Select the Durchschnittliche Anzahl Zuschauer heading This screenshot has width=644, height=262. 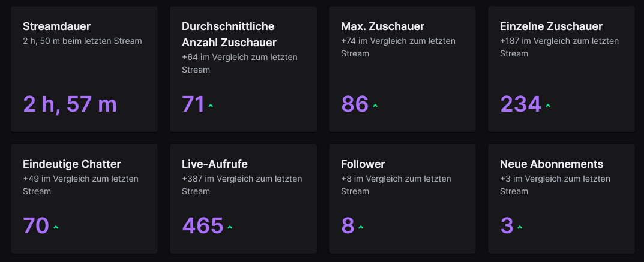pos(229,34)
